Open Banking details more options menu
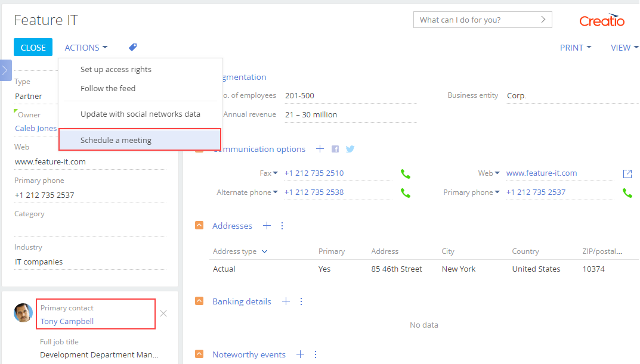Image resolution: width=640 pixels, height=364 pixels. click(301, 301)
